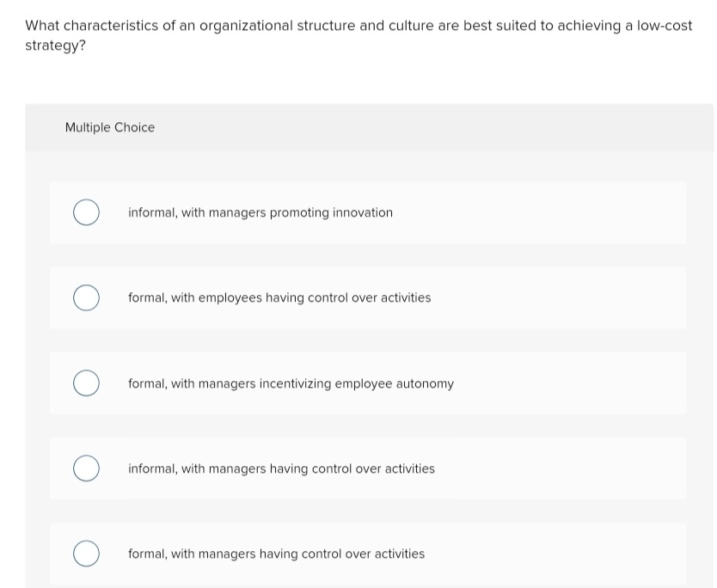Select the radio for 'informal, with managers promoting innovation'
Screen dimensions: 717x588
pos(85,212)
